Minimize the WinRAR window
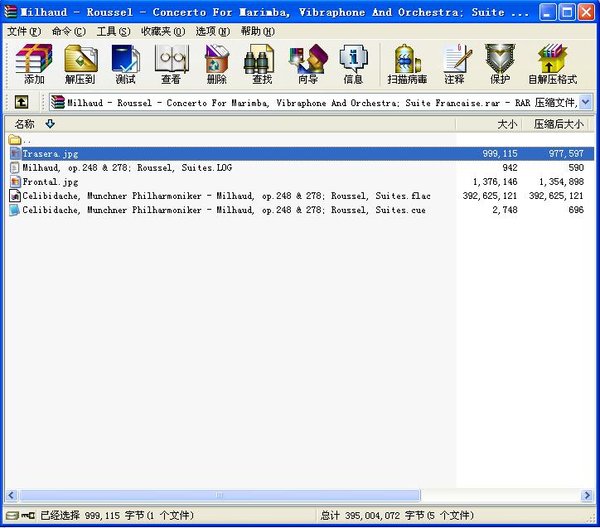 click(548, 12)
